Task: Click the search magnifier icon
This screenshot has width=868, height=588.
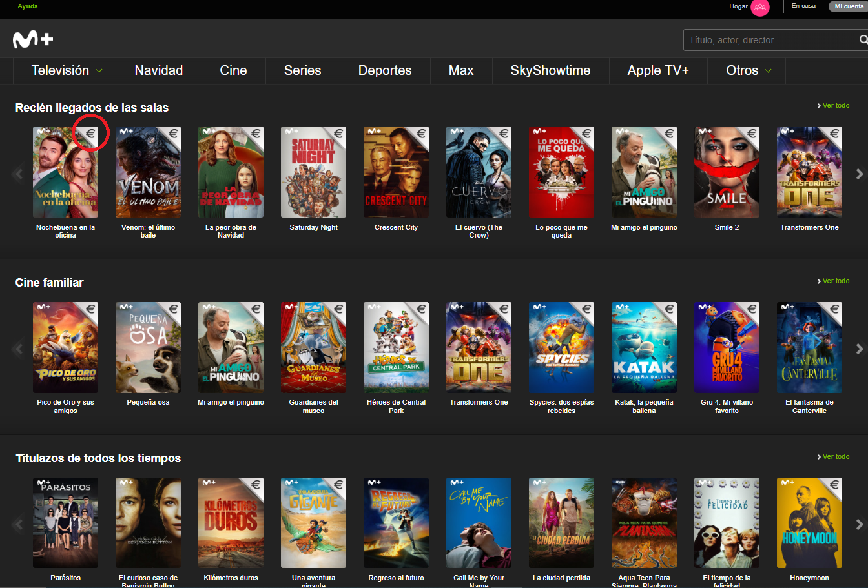Action: tap(863, 40)
